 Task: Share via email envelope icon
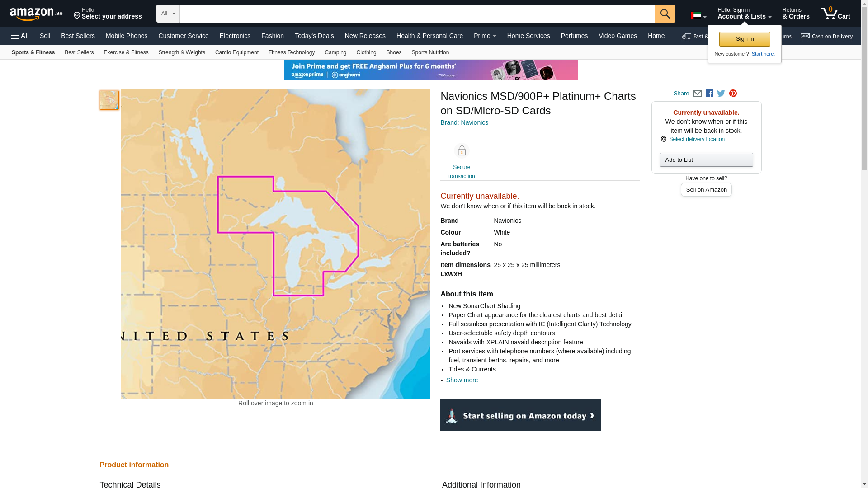click(697, 94)
